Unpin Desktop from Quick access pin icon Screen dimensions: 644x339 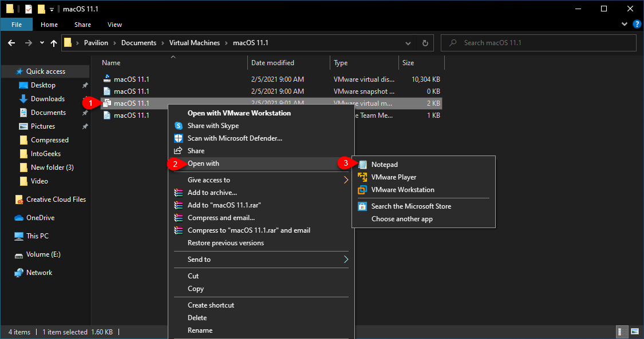[x=85, y=85]
